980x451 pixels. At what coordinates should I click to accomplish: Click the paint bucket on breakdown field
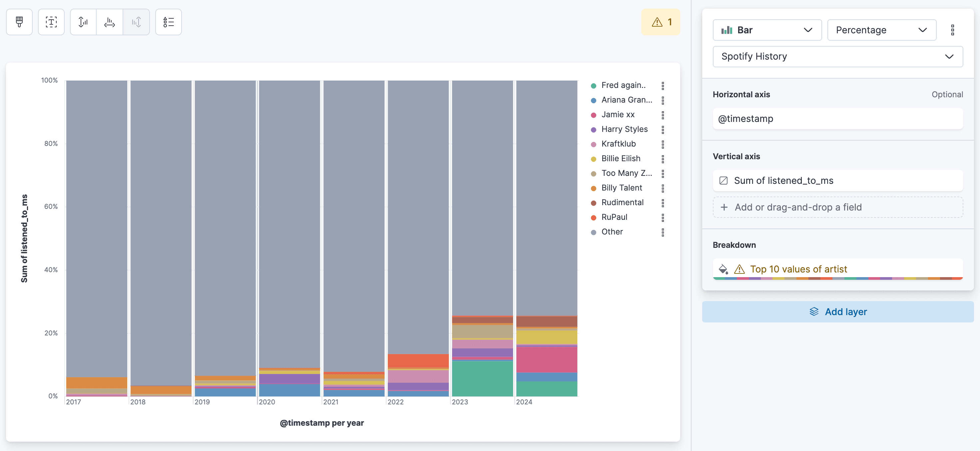click(x=723, y=269)
